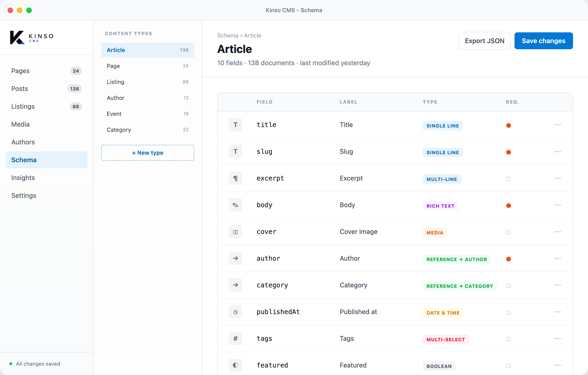Click the Schema breadcrumb link
Viewport: 588px width, 375px height.
click(x=228, y=36)
